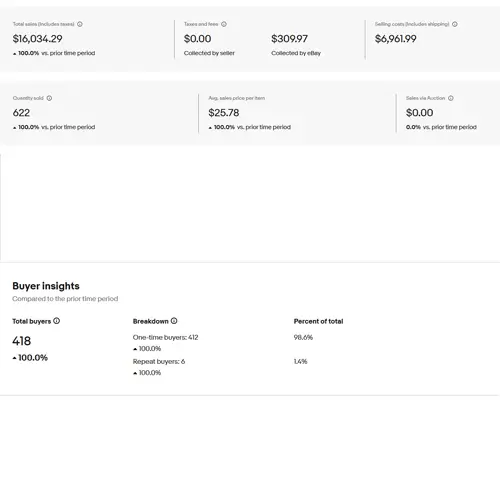The height and width of the screenshot is (500, 500).
Task: Select the $16,034.29 total sales amount
Action: 37,39
